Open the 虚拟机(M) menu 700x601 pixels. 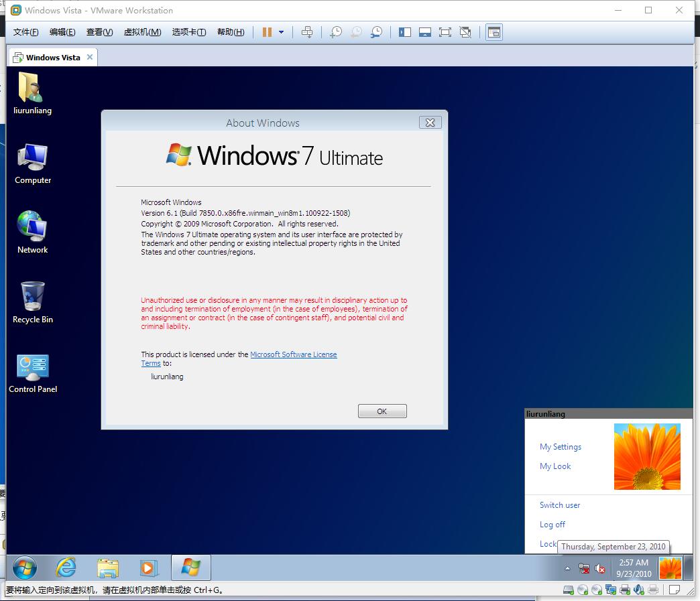point(142,32)
